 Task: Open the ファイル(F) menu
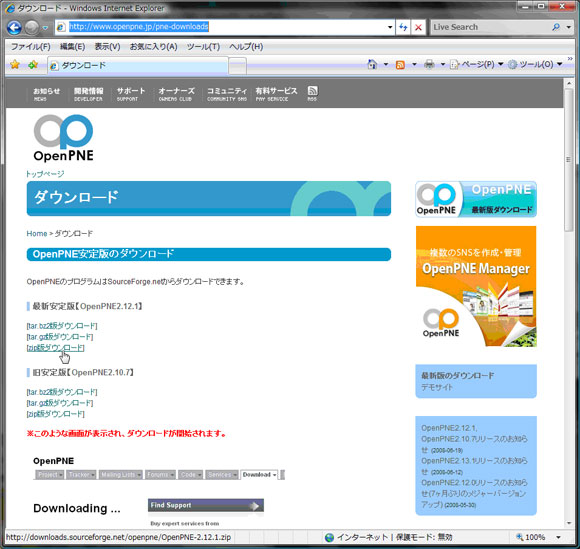[30, 47]
